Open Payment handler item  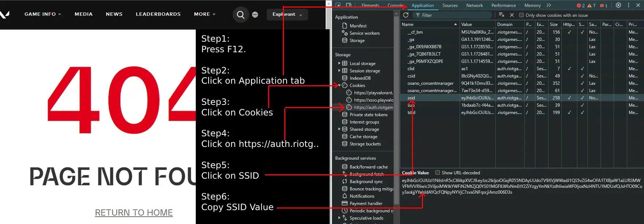[366, 204]
